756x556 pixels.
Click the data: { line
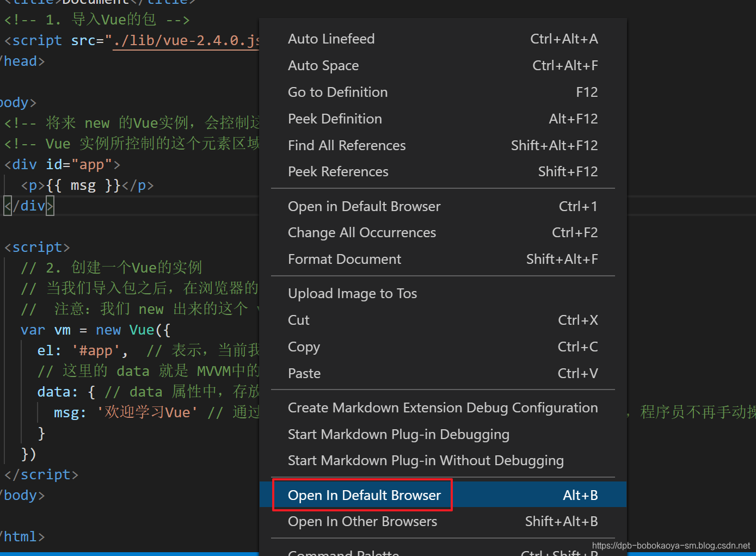click(x=66, y=392)
